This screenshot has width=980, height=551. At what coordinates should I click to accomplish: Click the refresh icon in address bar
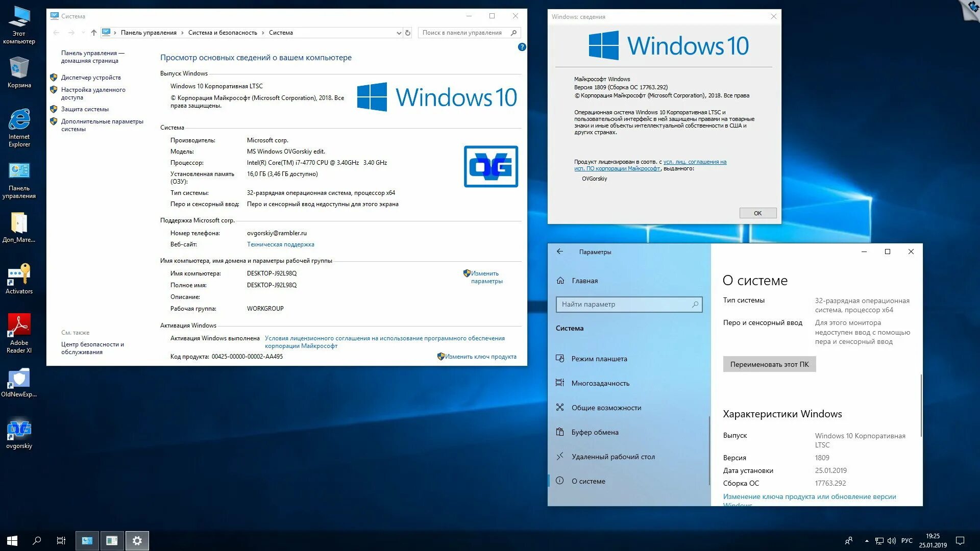click(408, 33)
